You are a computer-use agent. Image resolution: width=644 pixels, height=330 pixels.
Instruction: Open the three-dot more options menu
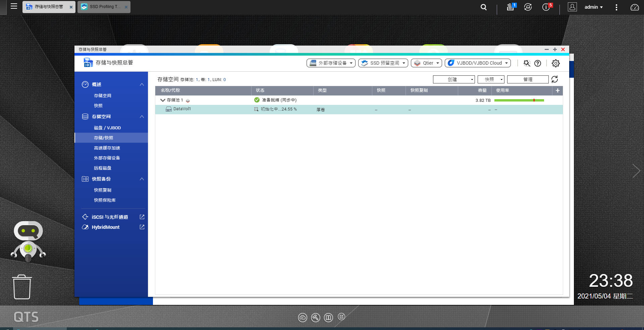coord(616,7)
